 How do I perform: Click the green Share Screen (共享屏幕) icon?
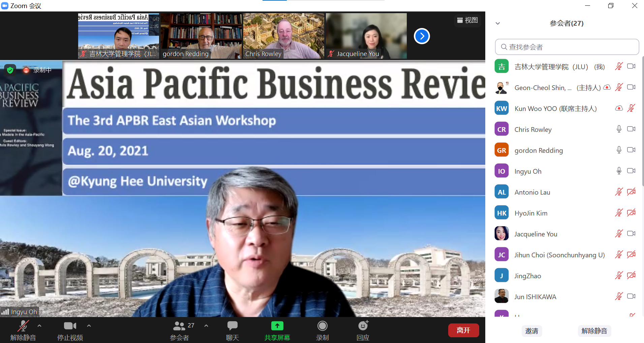[277, 326]
